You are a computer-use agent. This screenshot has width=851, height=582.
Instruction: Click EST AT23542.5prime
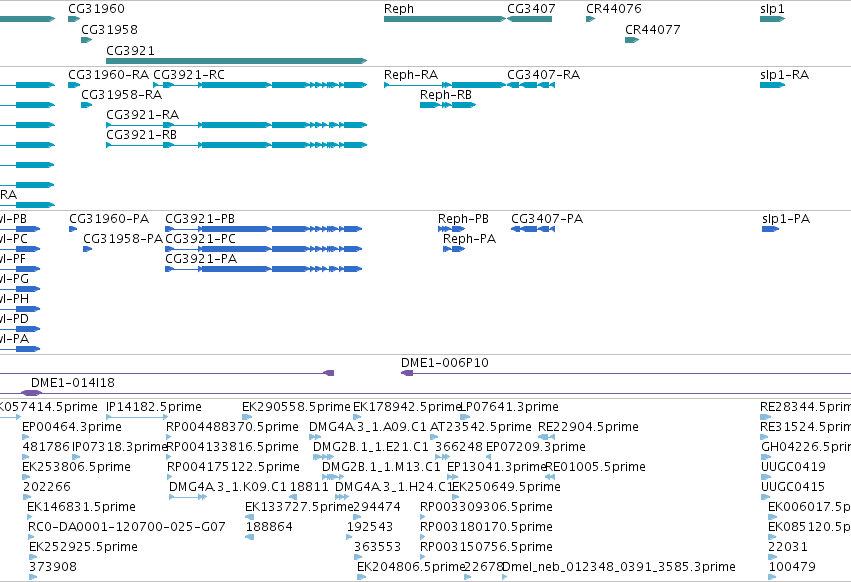(434, 437)
